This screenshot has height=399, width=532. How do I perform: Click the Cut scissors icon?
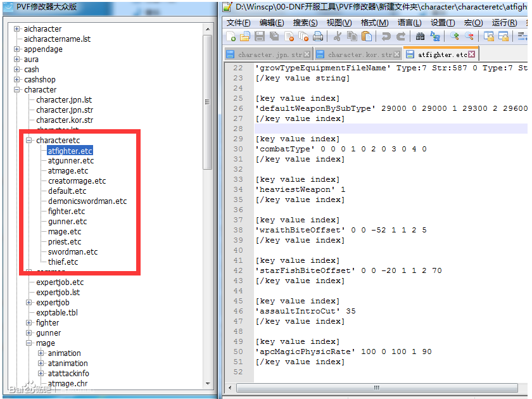coord(337,37)
